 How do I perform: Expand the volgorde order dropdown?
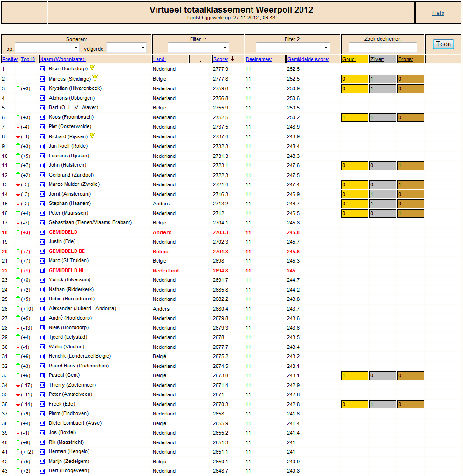click(x=126, y=48)
